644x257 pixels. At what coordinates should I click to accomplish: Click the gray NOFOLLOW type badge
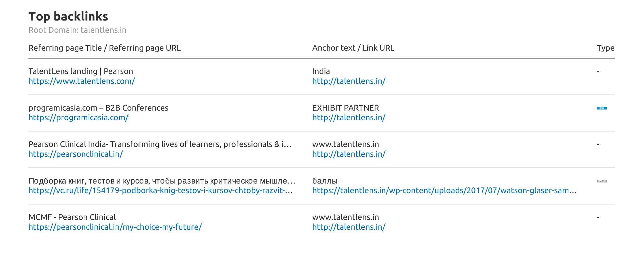[x=602, y=181]
